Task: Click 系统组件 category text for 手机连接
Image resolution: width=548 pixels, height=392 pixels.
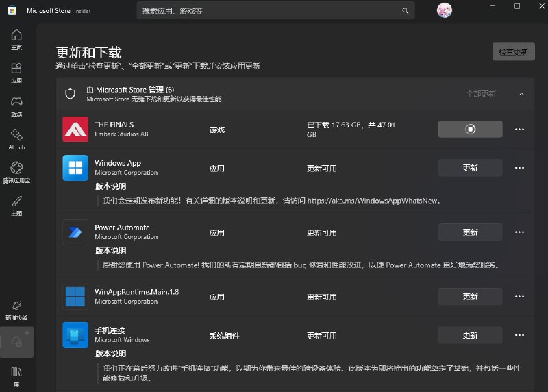Action: coord(225,336)
